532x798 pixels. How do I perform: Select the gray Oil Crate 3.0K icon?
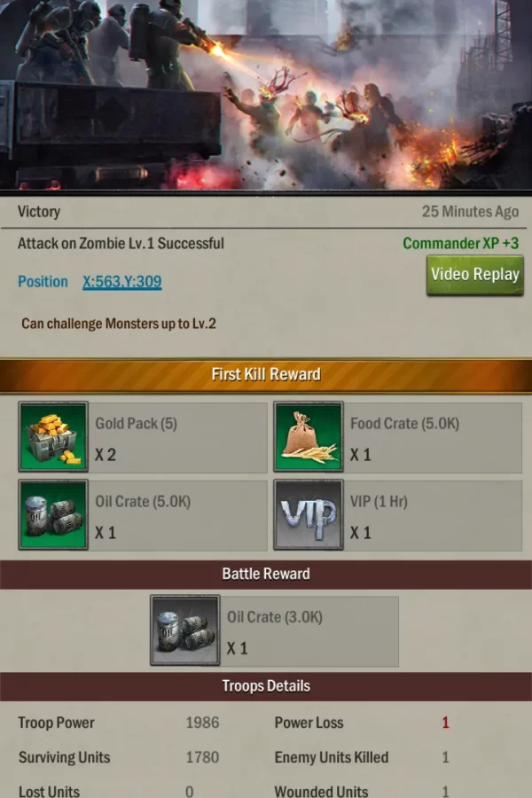tap(185, 630)
